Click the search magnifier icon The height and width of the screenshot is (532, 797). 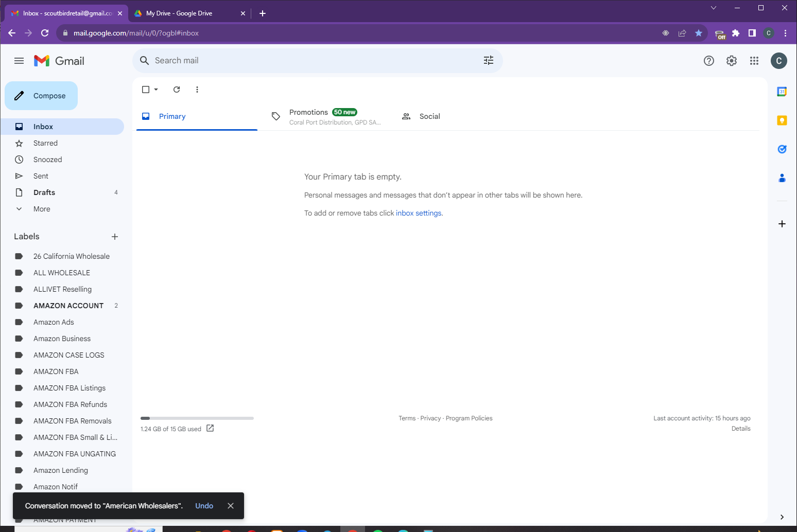[145, 61]
